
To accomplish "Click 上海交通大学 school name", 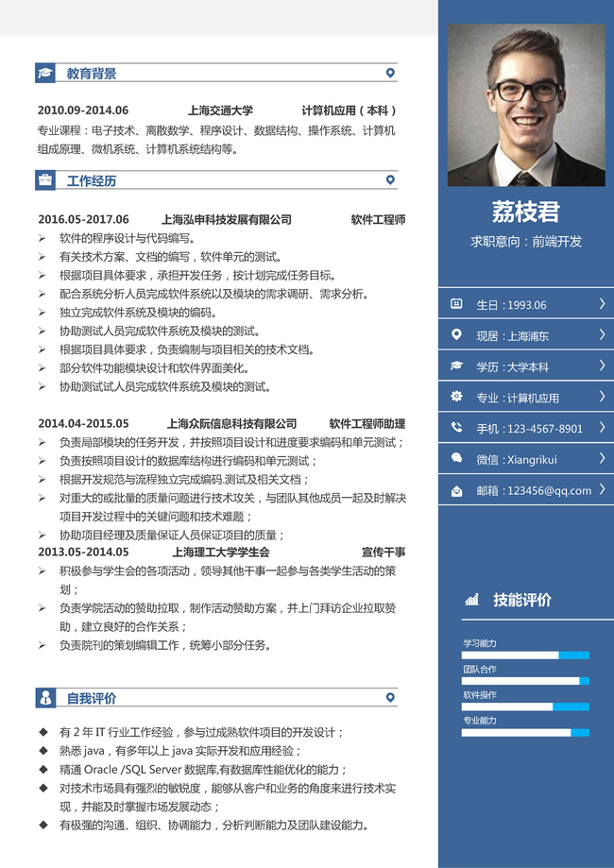I will [220, 111].
